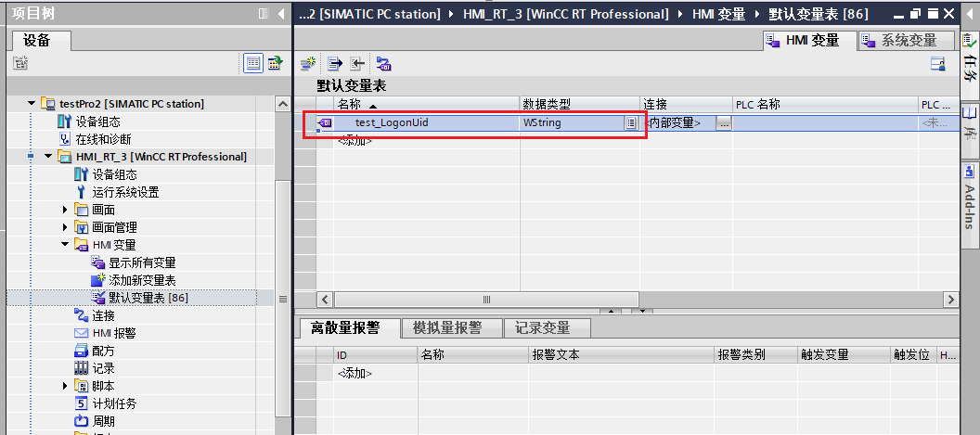Click the PLC 名称 column header
This screenshot has height=435, width=980.
[826, 105]
